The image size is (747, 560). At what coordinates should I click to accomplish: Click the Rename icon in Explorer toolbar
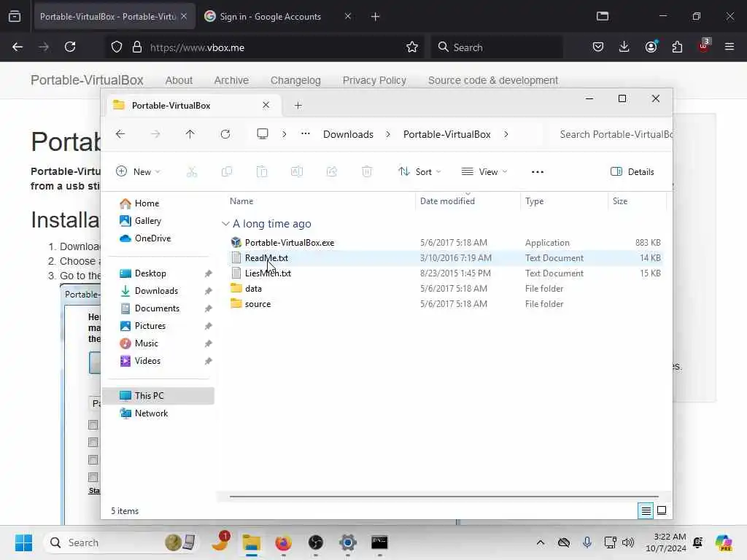[297, 172]
